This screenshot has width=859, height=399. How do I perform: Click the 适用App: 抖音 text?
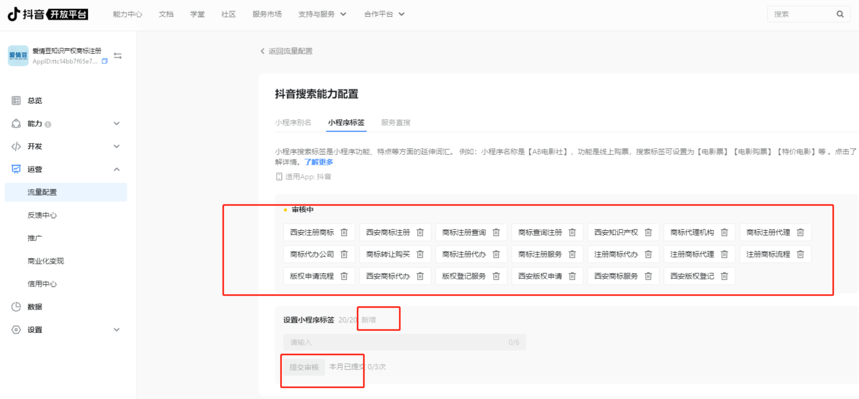coord(307,177)
